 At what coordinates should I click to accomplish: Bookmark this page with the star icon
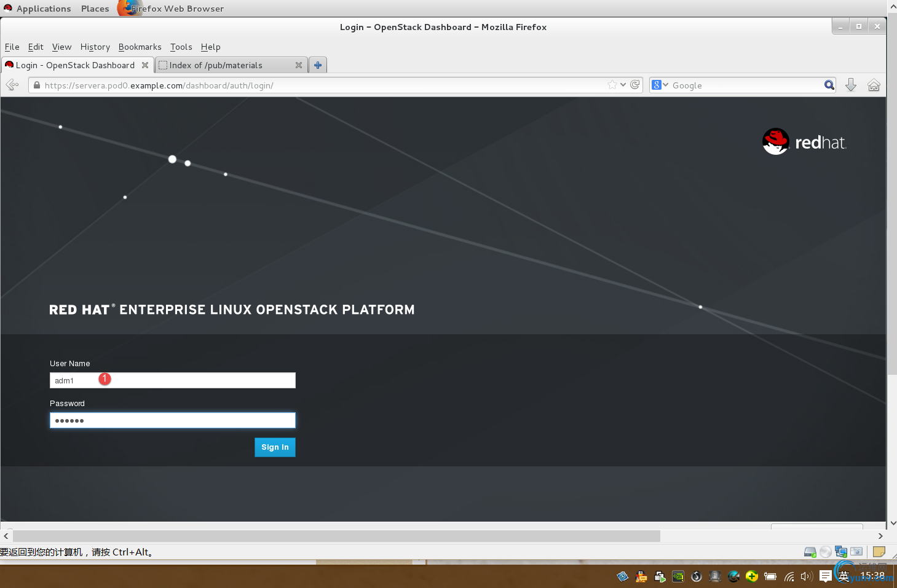coord(612,85)
